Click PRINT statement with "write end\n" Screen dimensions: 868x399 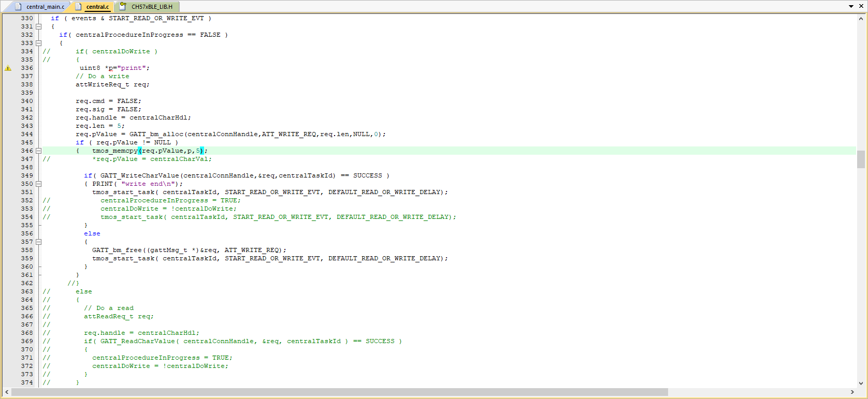pos(138,184)
